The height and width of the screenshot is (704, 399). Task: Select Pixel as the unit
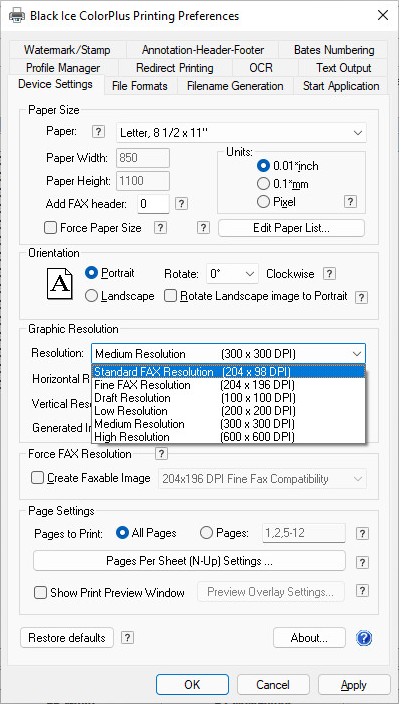263,202
